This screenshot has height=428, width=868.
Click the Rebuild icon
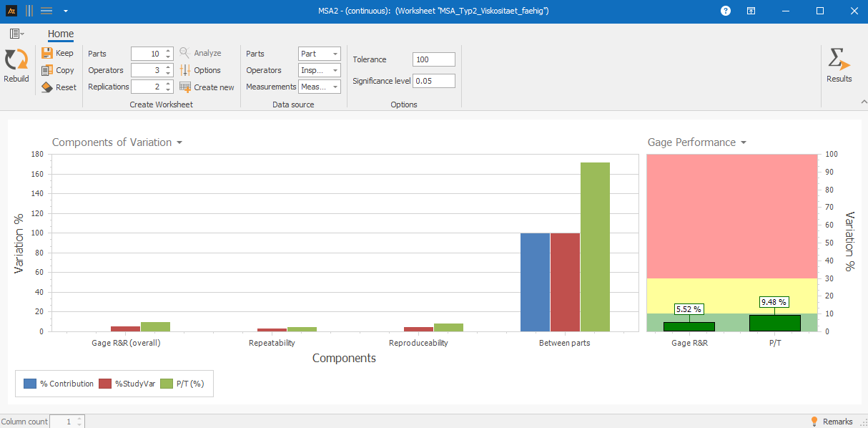point(16,60)
